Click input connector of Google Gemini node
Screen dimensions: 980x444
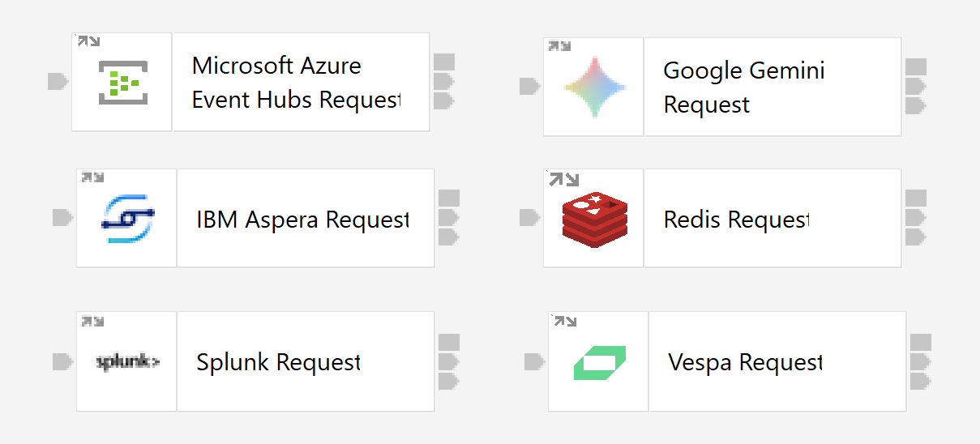point(529,86)
